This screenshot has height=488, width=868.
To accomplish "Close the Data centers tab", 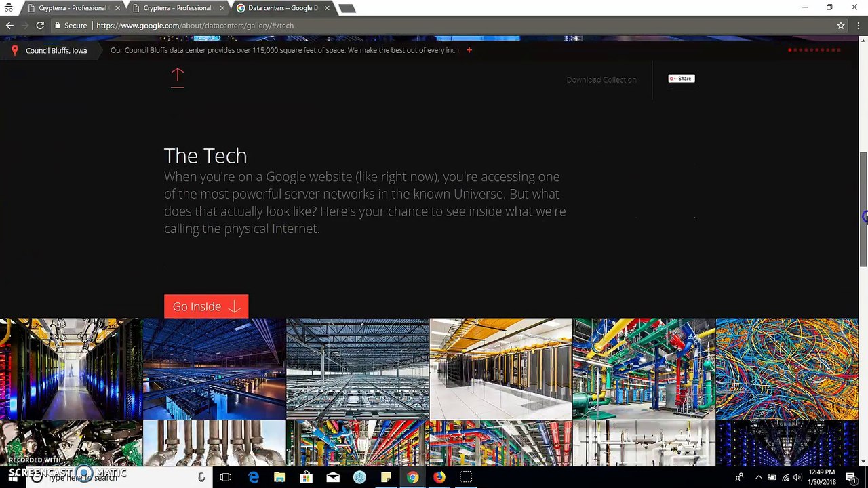I will pyautogui.click(x=327, y=8).
